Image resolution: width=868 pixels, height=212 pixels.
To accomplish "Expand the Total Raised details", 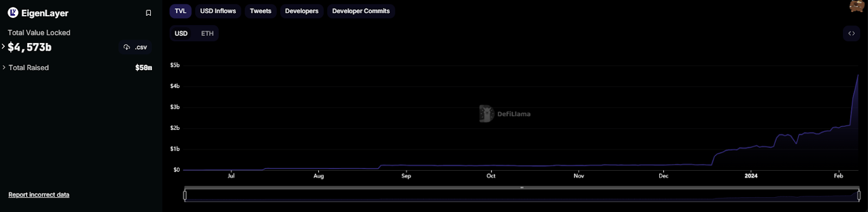I will (x=4, y=67).
